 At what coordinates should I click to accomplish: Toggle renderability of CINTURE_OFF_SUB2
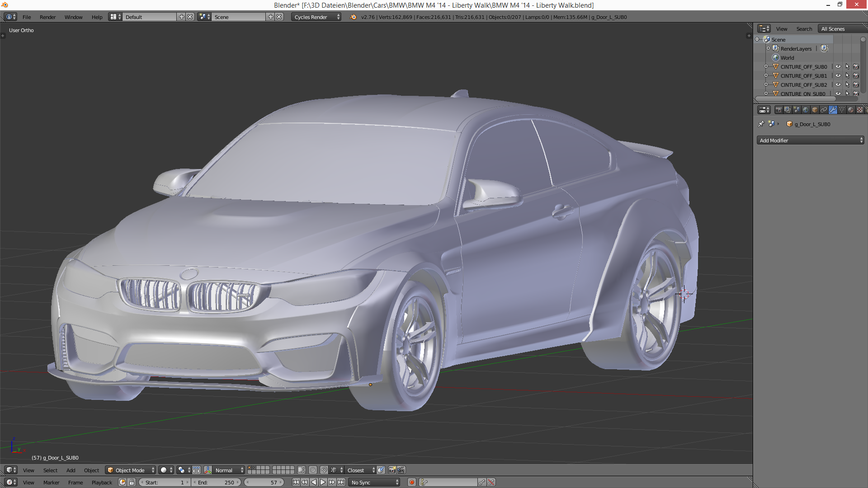[856, 84]
